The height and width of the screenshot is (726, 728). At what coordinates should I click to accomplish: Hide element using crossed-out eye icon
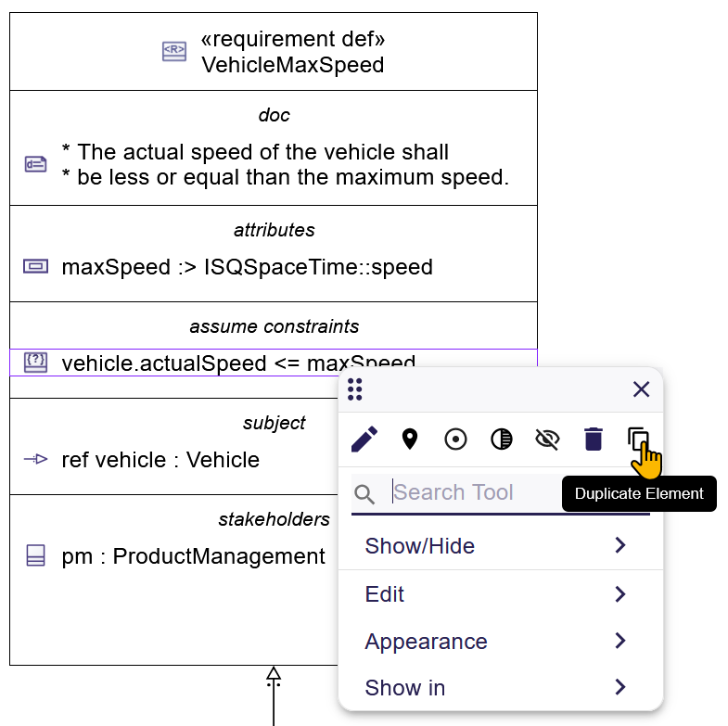click(547, 439)
